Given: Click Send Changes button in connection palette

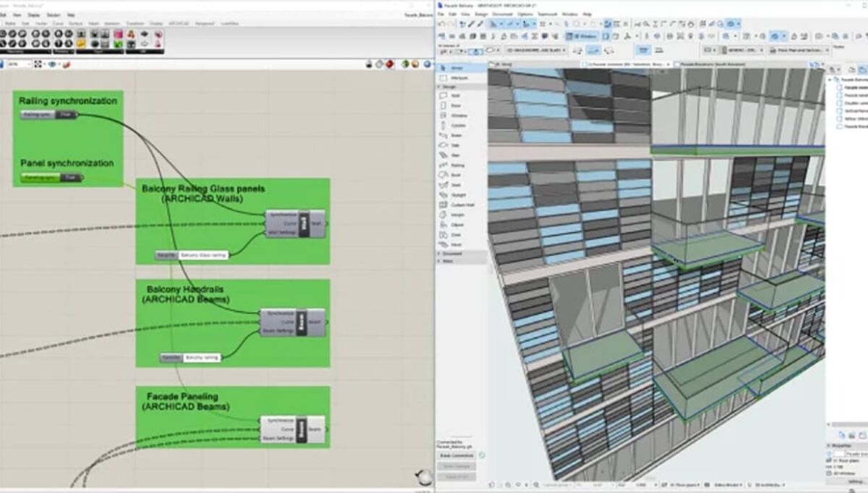Looking at the screenshot, I should coord(456,466).
